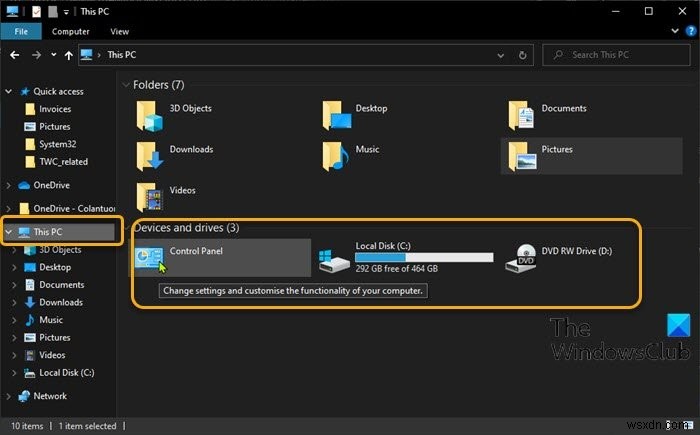
Task: Open the File menu
Action: point(21,31)
